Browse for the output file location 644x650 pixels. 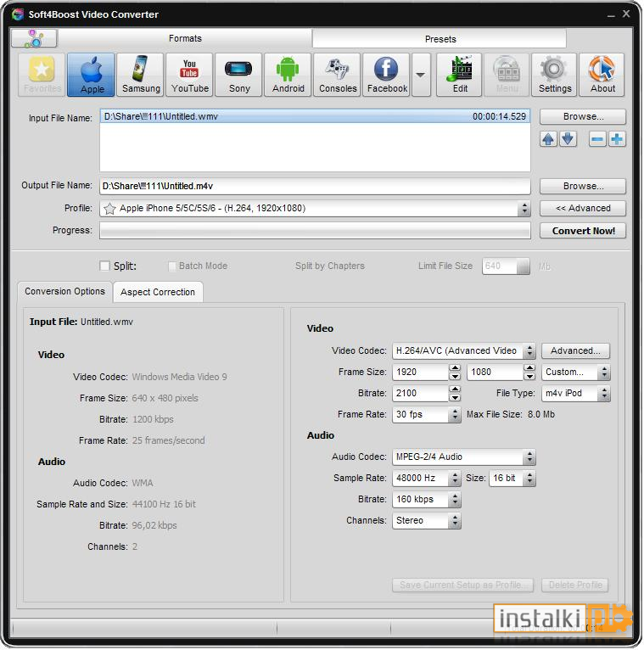click(x=582, y=186)
